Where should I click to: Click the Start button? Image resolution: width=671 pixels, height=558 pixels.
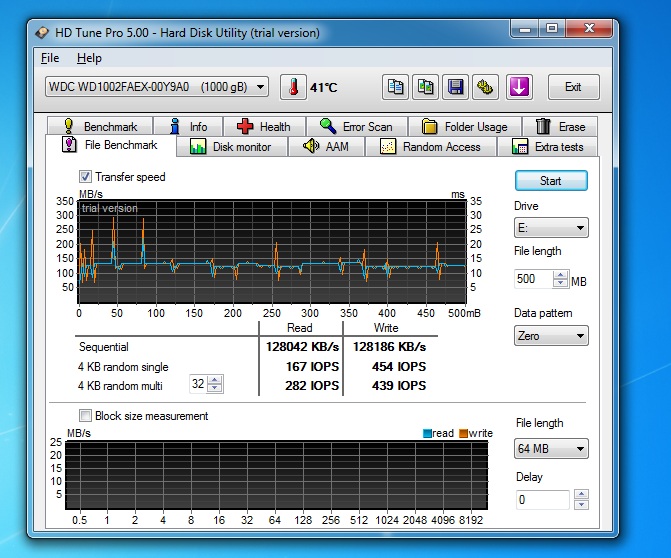pos(551,181)
